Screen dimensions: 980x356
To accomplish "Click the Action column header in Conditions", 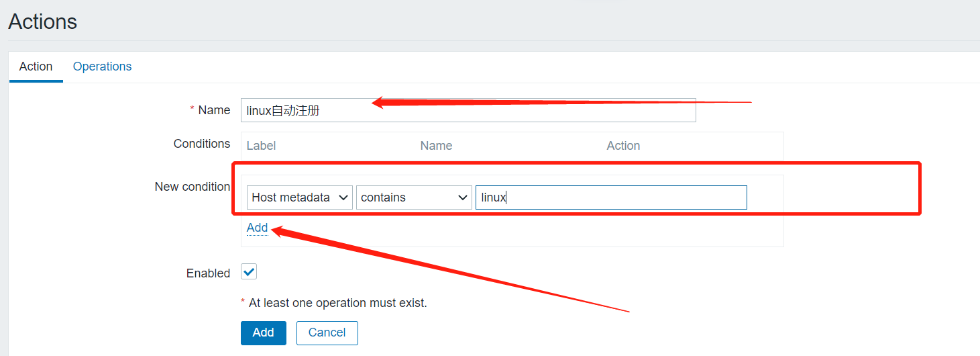I will tap(623, 146).
